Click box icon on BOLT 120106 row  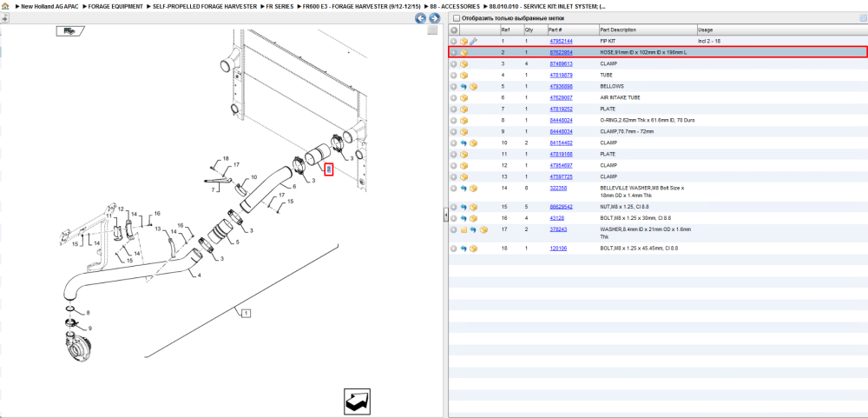coord(473,249)
